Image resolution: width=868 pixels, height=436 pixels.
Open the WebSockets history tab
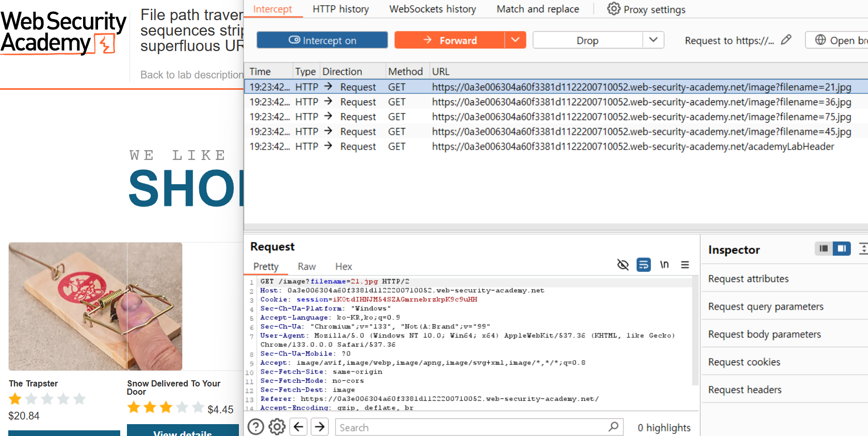point(432,9)
